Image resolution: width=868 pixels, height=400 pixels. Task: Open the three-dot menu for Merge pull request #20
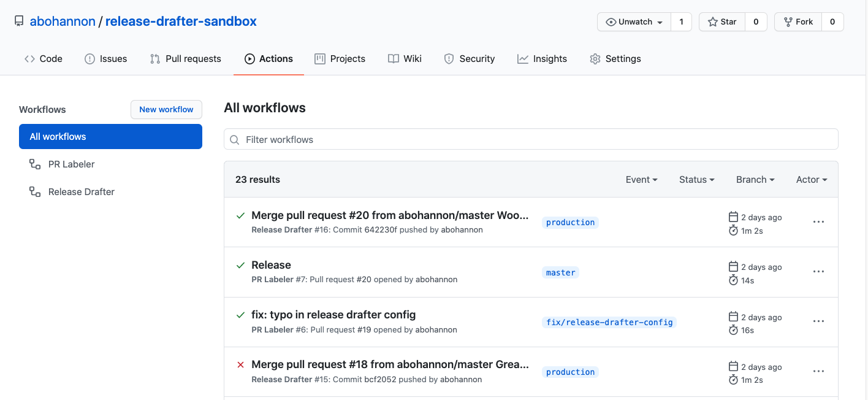pyautogui.click(x=818, y=222)
